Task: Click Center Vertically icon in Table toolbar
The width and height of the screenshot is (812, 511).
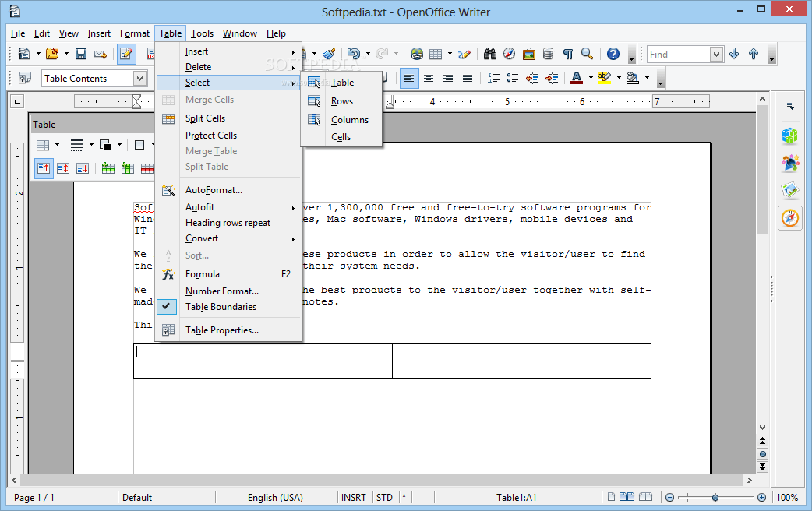Action: coord(63,168)
